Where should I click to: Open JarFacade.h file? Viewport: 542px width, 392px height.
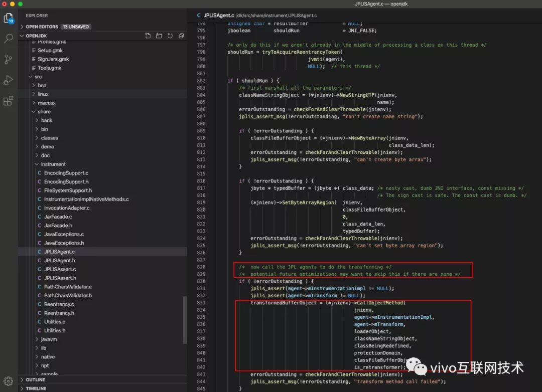[x=58, y=225]
